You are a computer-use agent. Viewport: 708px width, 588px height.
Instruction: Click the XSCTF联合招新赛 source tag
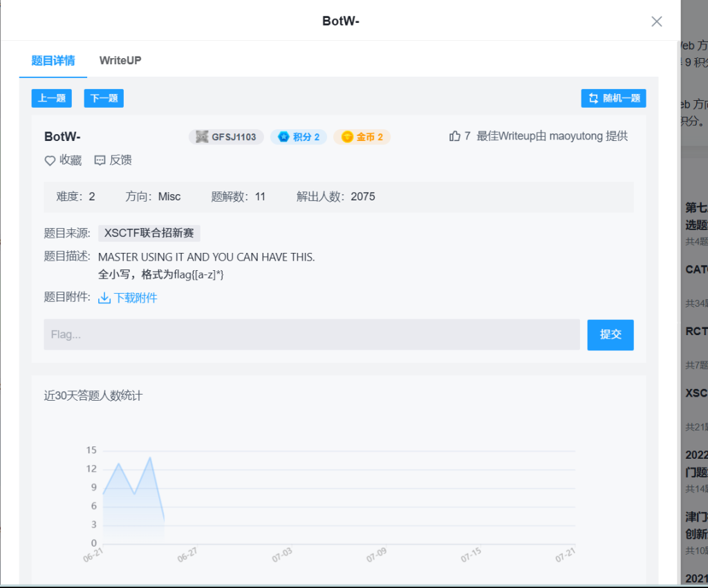pyautogui.click(x=149, y=233)
